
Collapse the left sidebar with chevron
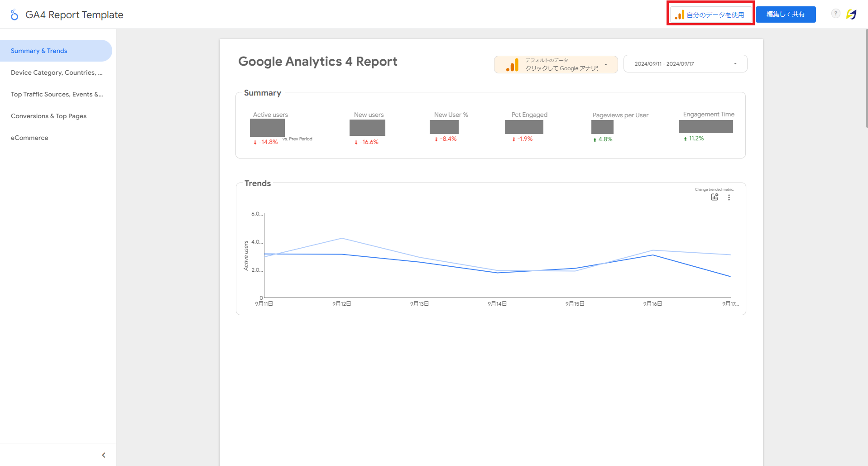(x=104, y=455)
